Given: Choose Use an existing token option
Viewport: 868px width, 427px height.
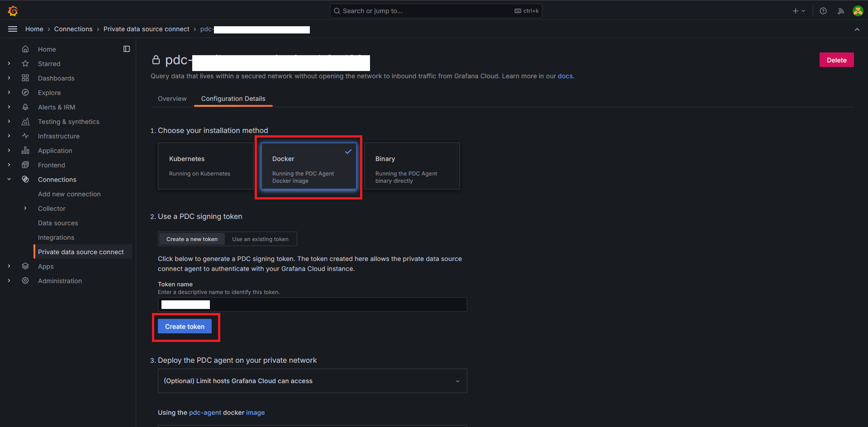Looking at the screenshot, I should [x=260, y=239].
